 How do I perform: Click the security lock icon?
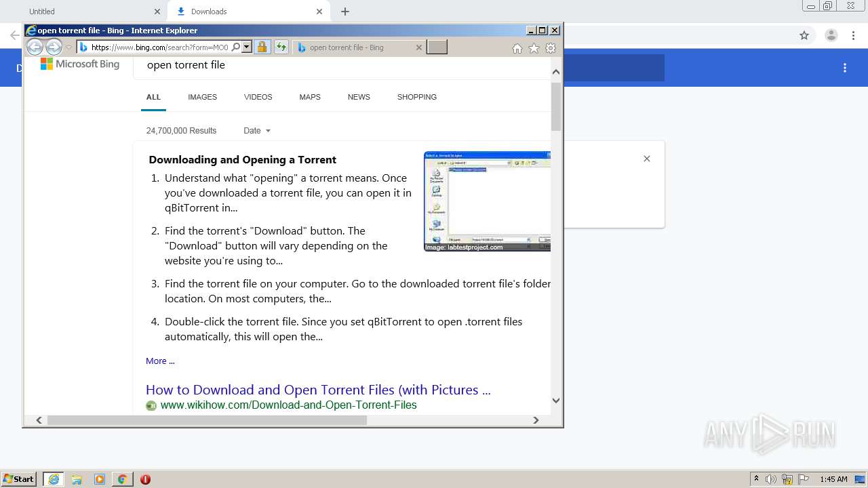coord(262,47)
